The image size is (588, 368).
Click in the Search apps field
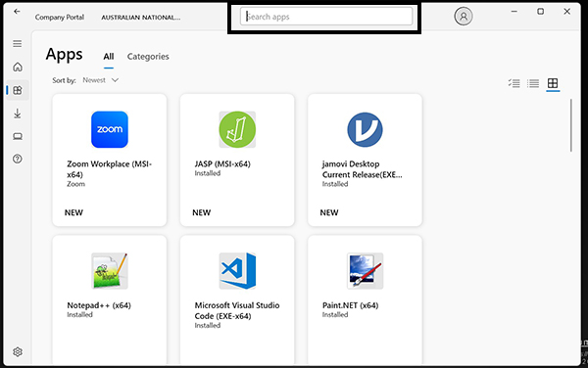point(326,17)
